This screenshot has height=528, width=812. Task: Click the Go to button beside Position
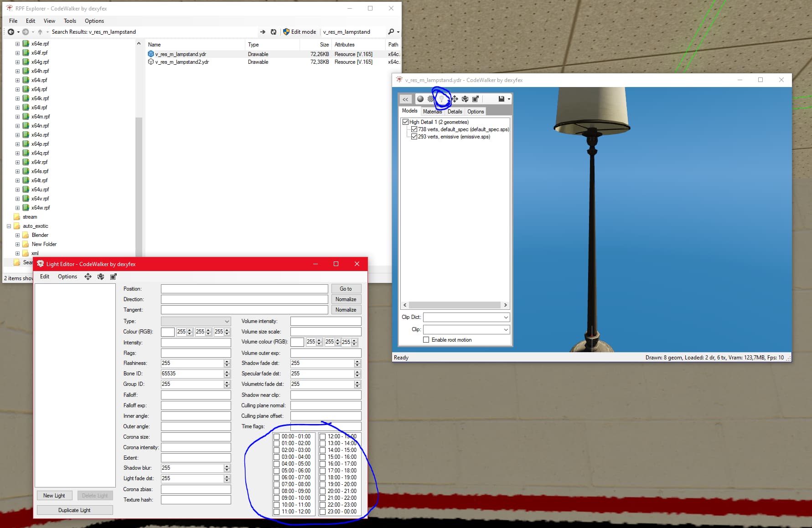click(346, 289)
